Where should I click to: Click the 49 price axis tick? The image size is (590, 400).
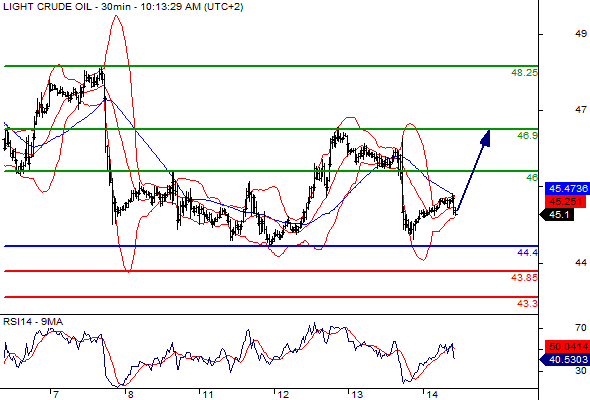point(581,34)
